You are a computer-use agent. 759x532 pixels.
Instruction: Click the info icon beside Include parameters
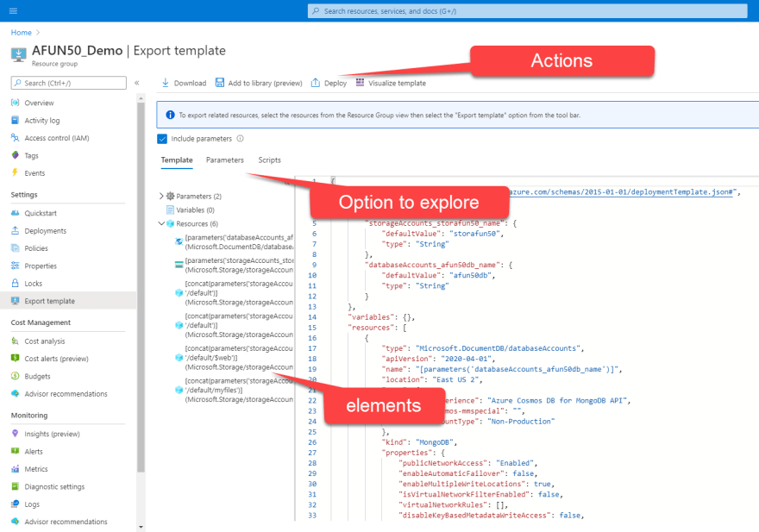coord(240,139)
